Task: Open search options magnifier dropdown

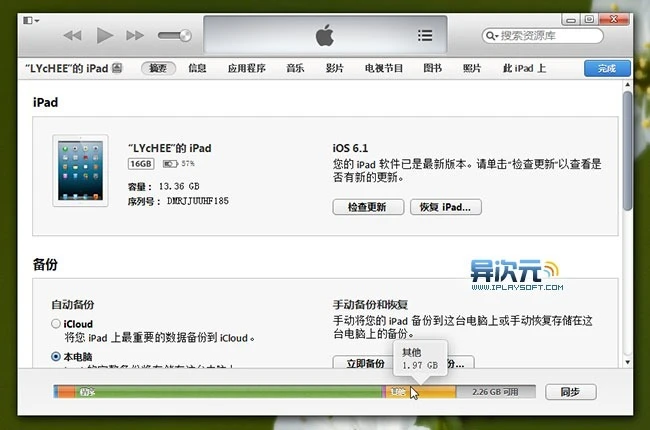Action: [x=492, y=36]
